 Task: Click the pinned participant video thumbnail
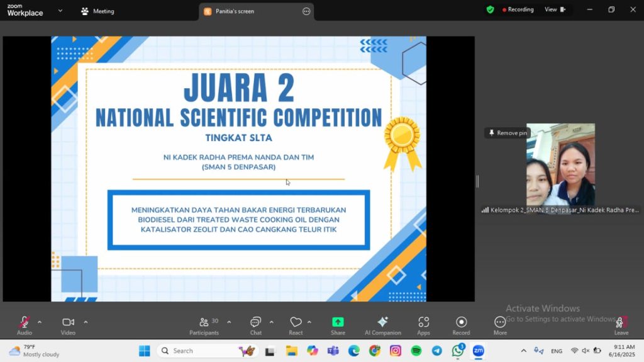point(560,165)
